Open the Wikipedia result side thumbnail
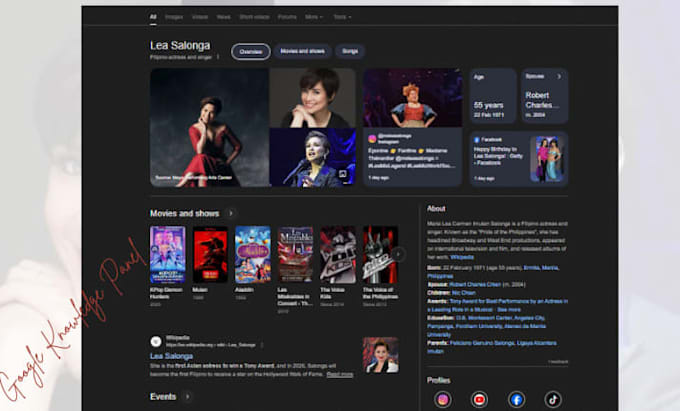Viewport: 680px width, 411px height. [x=381, y=355]
